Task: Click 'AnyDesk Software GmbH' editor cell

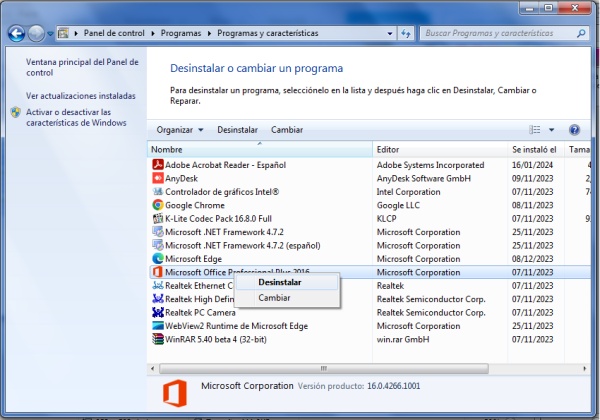Action: [424, 178]
